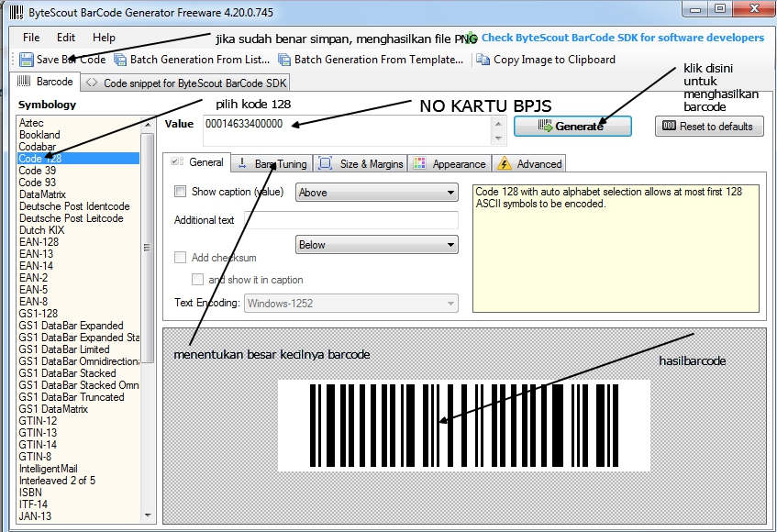Open the Below additional text dropdown
Screen dimensions: 777x532
(377, 244)
